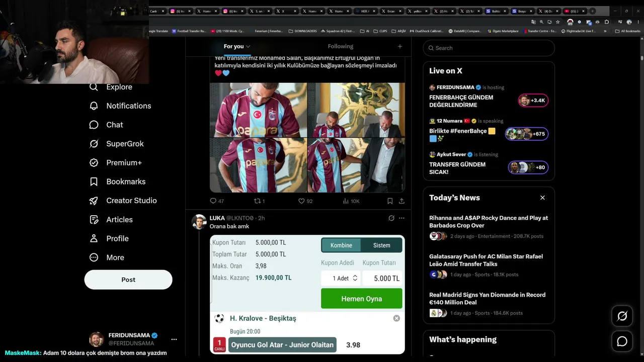Open Rihanna and A$AP Rocky news story
644x362 pixels.
pyautogui.click(x=489, y=228)
